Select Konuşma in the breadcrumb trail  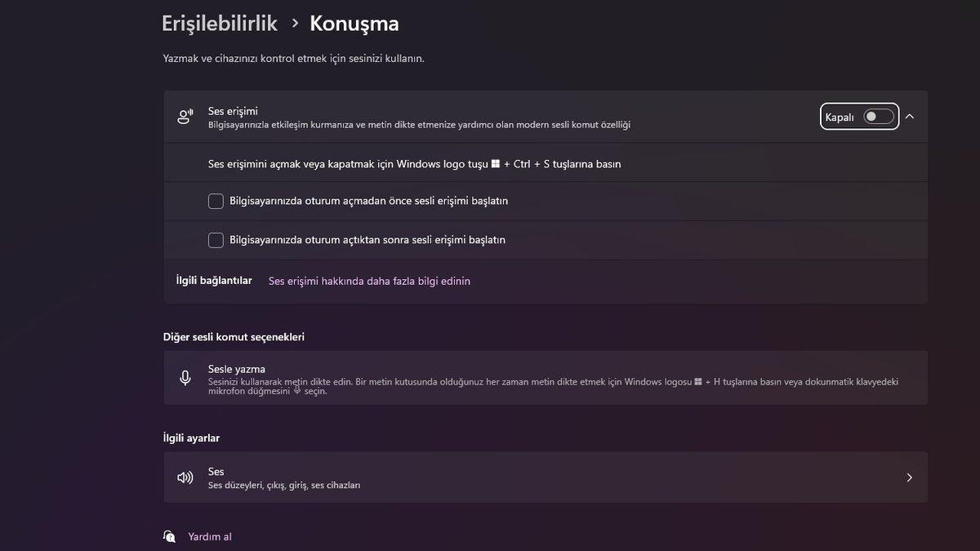[353, 23]
